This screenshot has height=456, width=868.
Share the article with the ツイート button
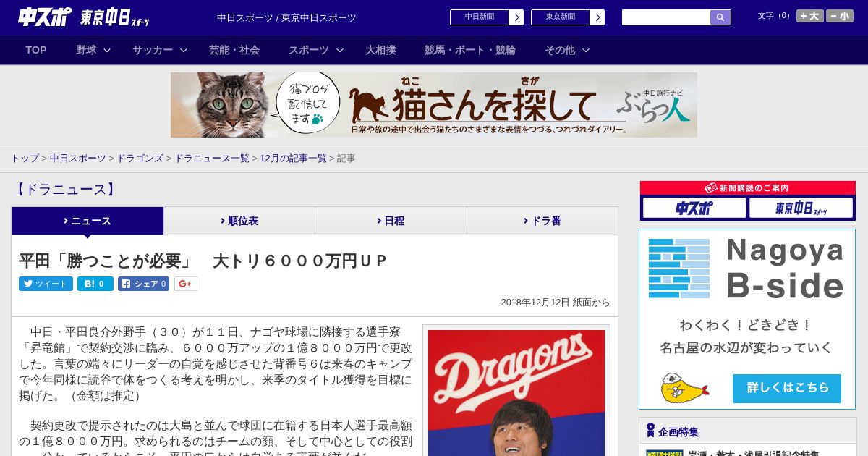[46, 284]
